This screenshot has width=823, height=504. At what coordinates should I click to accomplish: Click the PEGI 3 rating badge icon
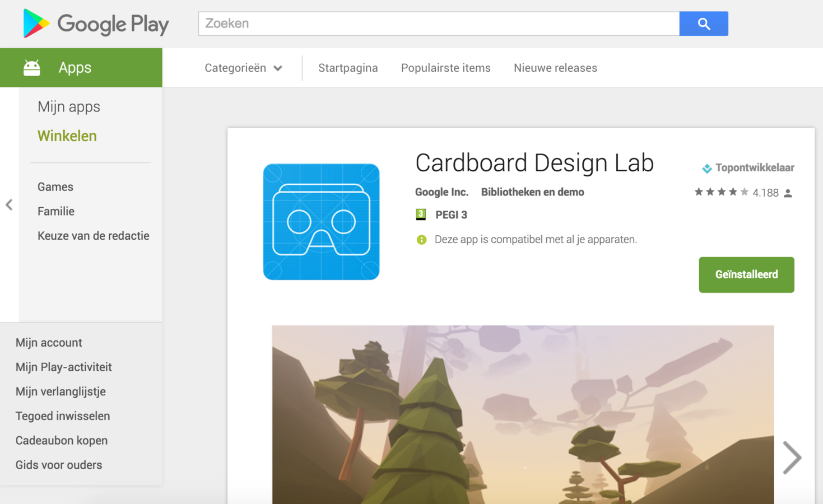pos(421,214)
